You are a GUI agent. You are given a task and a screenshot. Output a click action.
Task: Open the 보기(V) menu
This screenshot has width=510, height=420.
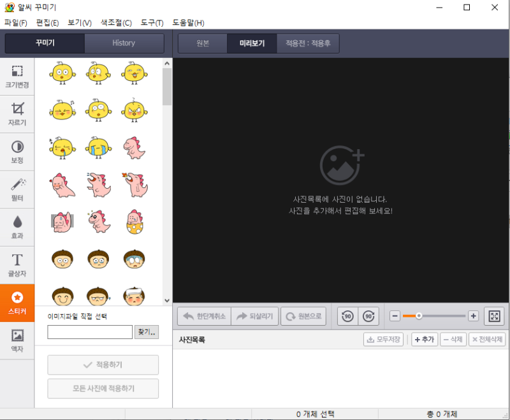[80, 23]
